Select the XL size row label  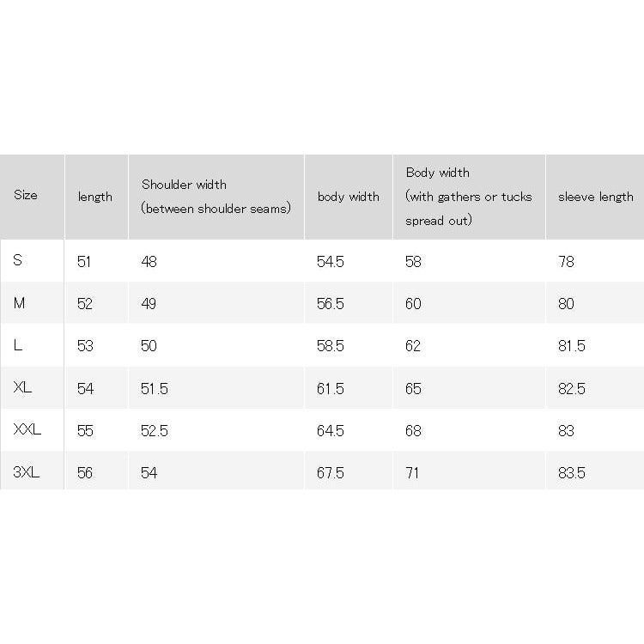[x=22, y=387]
